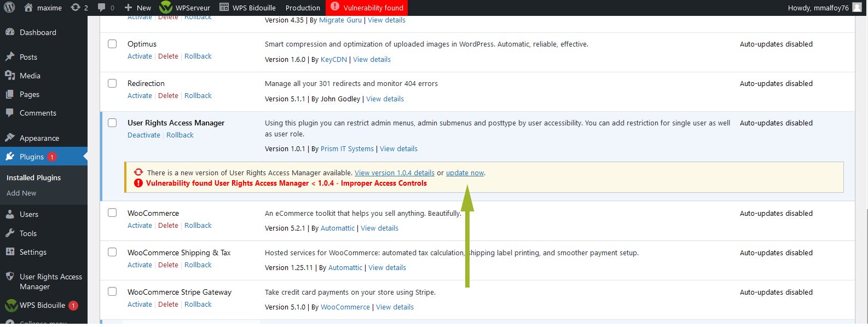Open the home icon for site maxime
Screen dimensions: 868x327
(x=27, y=8)
